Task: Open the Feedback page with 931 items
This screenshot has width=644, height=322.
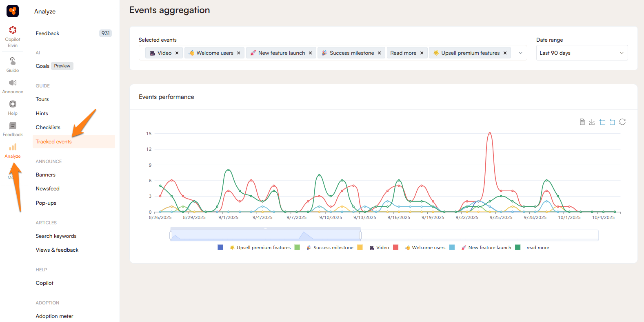Action: pyautogui.click(x=47, y=34)
